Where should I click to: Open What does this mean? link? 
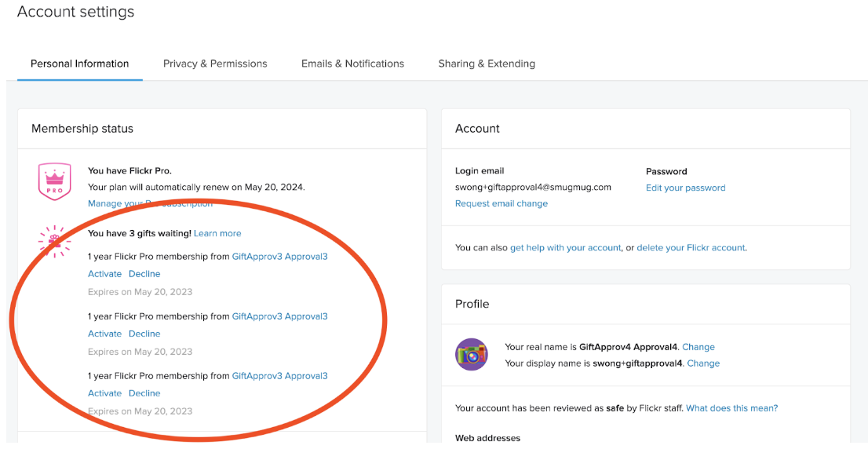coord(731,408)
